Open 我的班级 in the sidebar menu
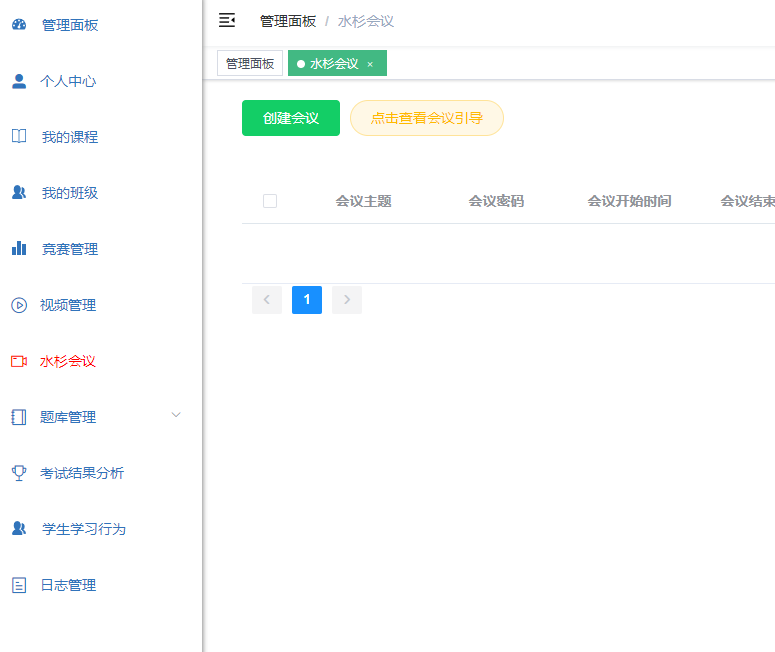Image resolution: width=775 pixels, height=652 pixels. (x=69, y=193)
